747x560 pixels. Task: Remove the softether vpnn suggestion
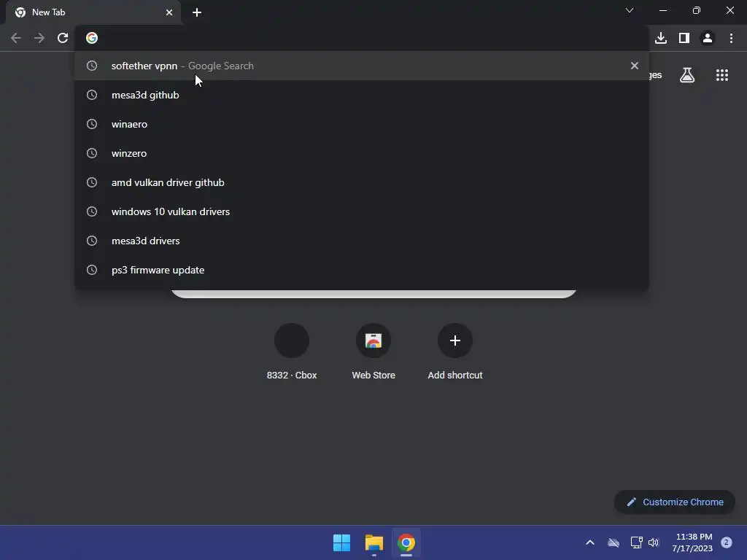coord(634,66)
